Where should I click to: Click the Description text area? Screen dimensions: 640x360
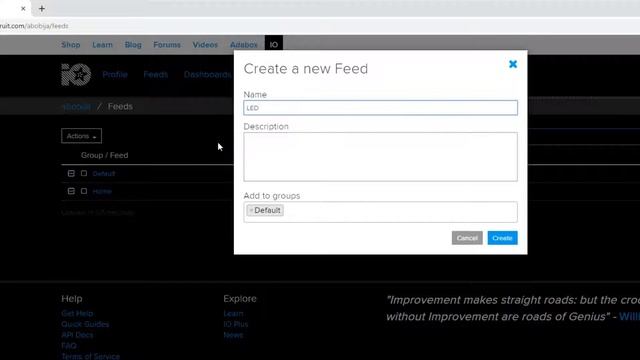coord(380,157)
